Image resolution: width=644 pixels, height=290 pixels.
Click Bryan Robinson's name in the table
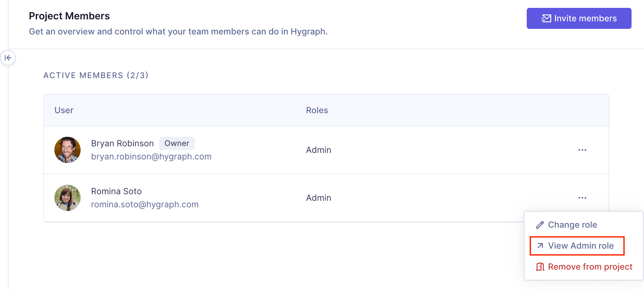click(x=122, y=143)
